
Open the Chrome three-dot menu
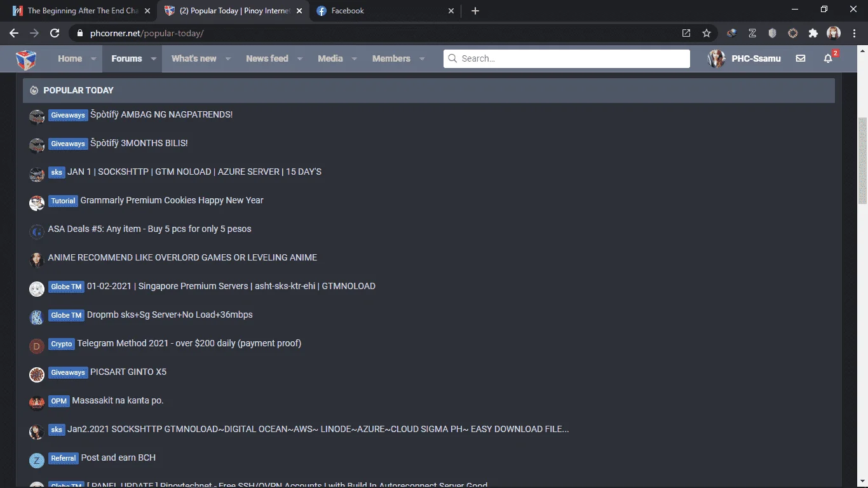tap(854, 33)
